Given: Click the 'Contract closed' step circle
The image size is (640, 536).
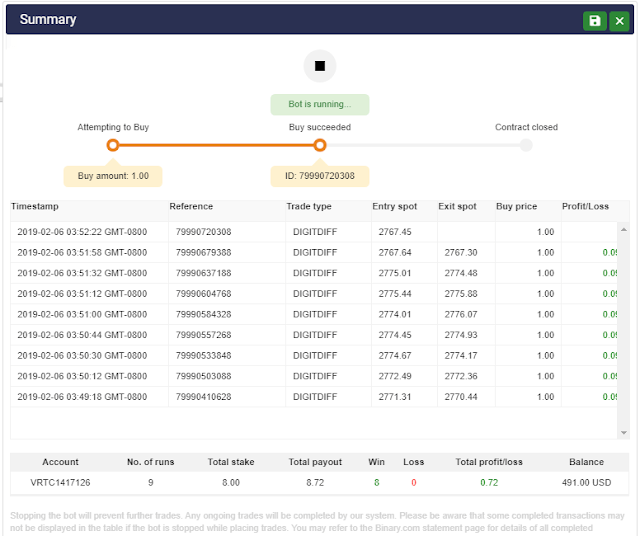Looking at the screenshot, I should pos(526,145).
